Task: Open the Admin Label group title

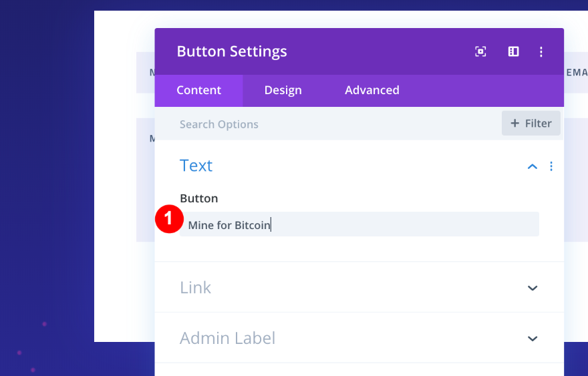Action: tap(227, 339)
